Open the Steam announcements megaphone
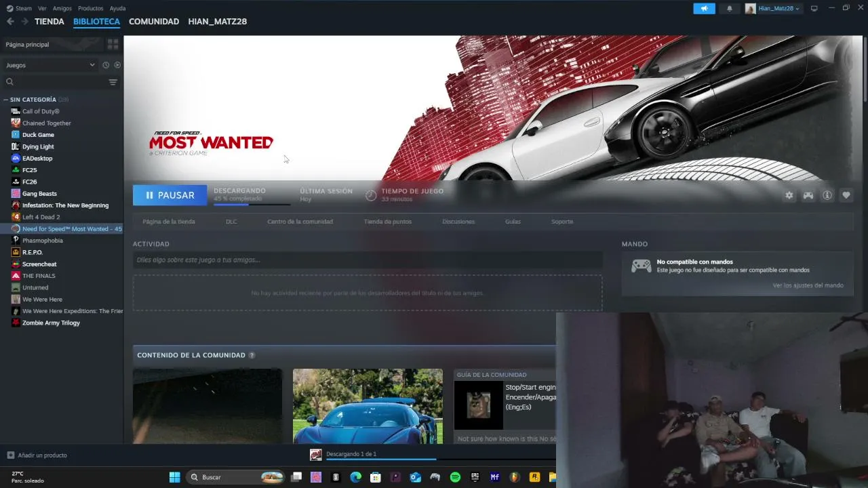This screenshot has height=488, width=868. click(x=704, y=8)
